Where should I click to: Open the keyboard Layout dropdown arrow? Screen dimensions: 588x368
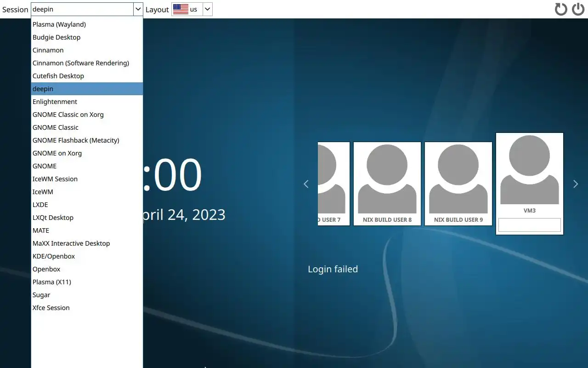(207, 9)
